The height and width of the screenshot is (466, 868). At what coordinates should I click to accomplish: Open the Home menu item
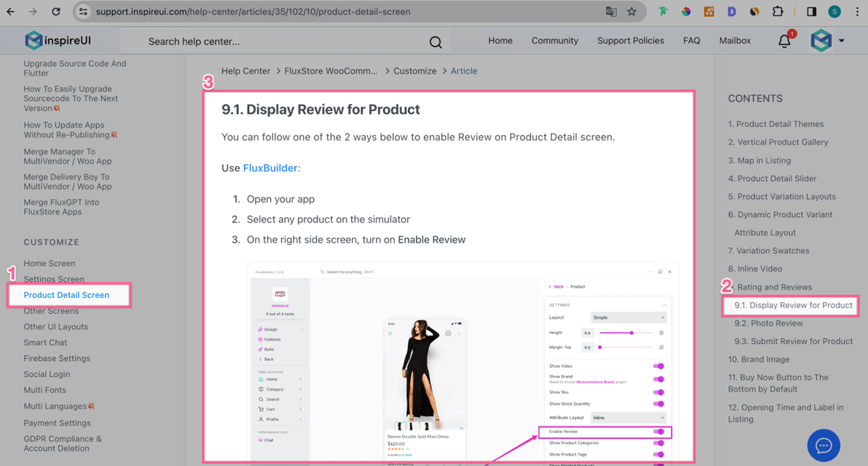[x=500, y=41]
